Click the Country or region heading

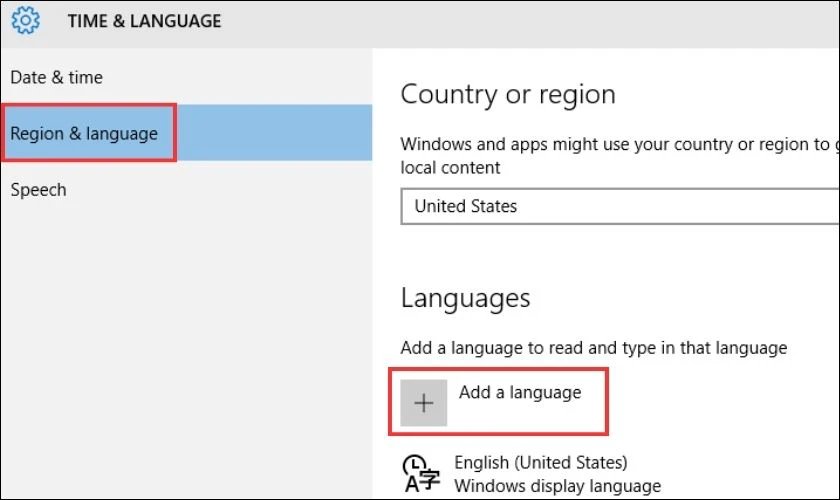pos(508,95)
